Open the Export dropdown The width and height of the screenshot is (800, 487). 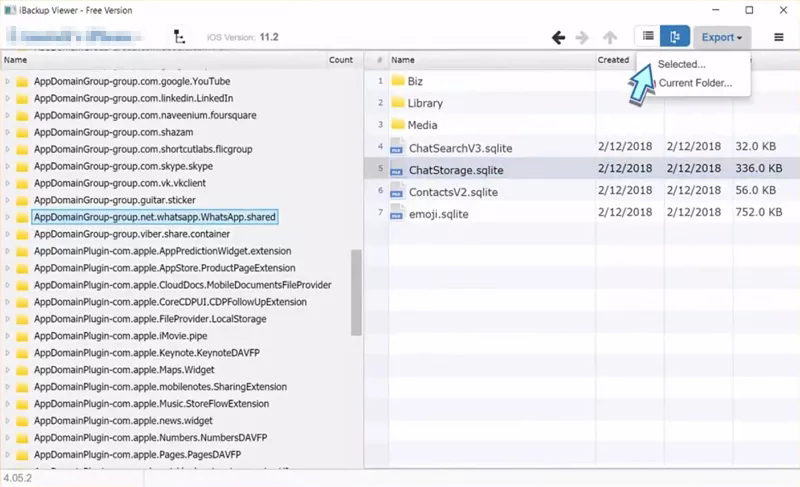(x=721, y=37)
